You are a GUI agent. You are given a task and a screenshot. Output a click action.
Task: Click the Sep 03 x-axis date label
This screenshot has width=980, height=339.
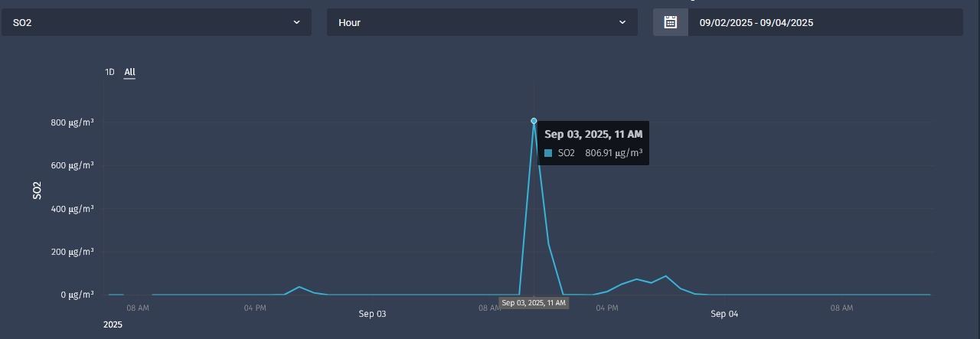[x=372, y=314]
